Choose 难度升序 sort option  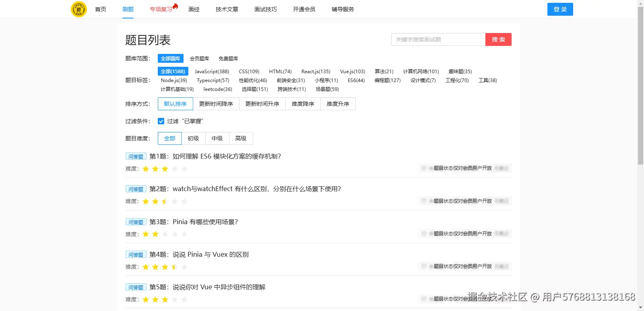[338, 104]
